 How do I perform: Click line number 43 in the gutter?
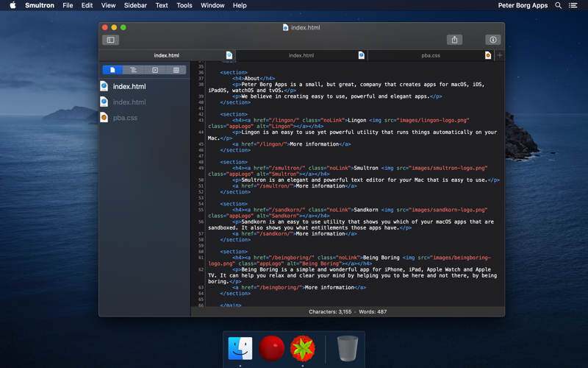tap(201, 120)
